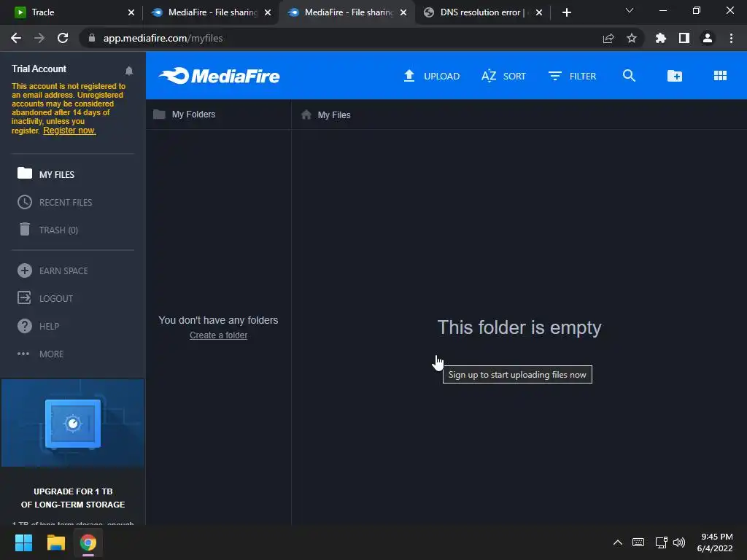Viewport: 747px width, 560px height.
Task: Close the DNS resolution error tab
Action: 539,12
